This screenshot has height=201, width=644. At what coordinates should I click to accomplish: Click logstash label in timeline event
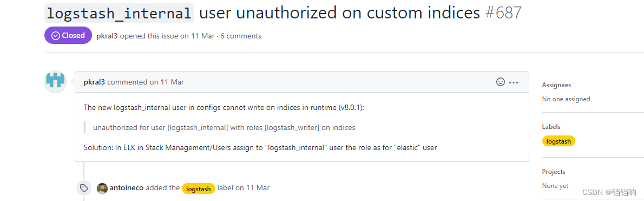point(199,189)
